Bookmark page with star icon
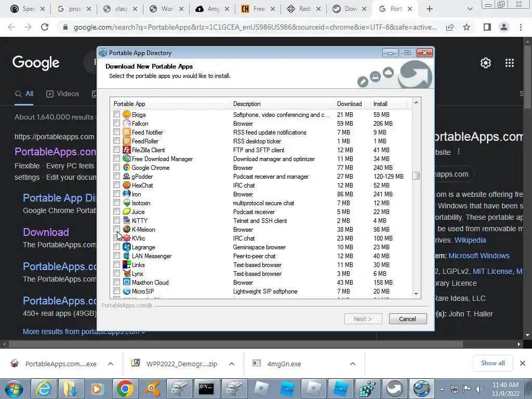This screenshot has width=532, height=399. click(467, 27)
